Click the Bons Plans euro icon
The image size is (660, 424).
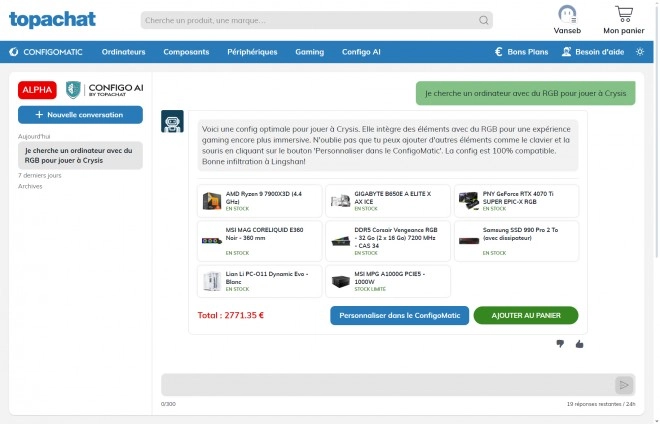[x=498, y=52]
